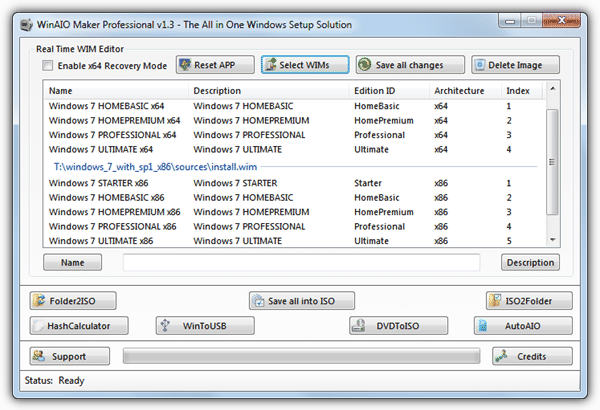Viewport: 600px width, 410px height.
Task: Open Select WIMs file chooser
Action: (304, 65)
